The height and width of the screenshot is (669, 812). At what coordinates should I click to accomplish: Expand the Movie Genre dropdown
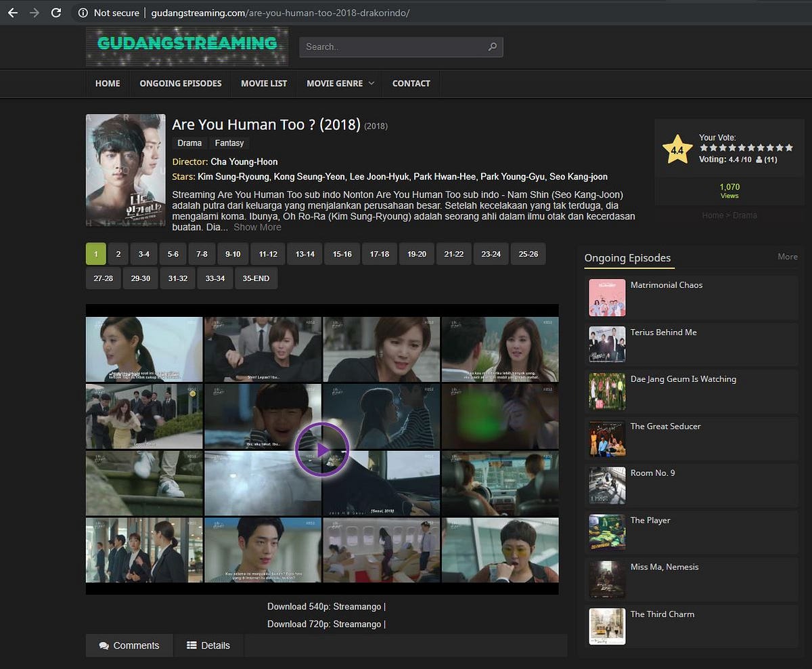(340, 83)
